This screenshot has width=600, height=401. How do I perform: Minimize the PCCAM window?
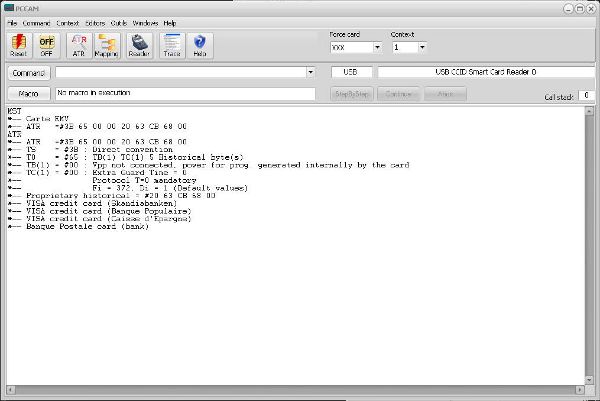pos(569,8)
